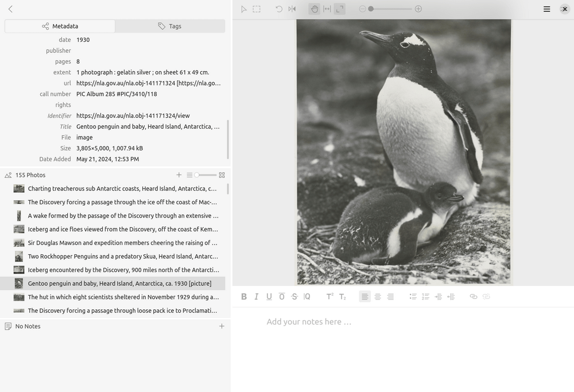Image resolution: width=574 pixels, height=392 pixels.
Task: Apply subscript formatting
Action: (x=342, y=297)
